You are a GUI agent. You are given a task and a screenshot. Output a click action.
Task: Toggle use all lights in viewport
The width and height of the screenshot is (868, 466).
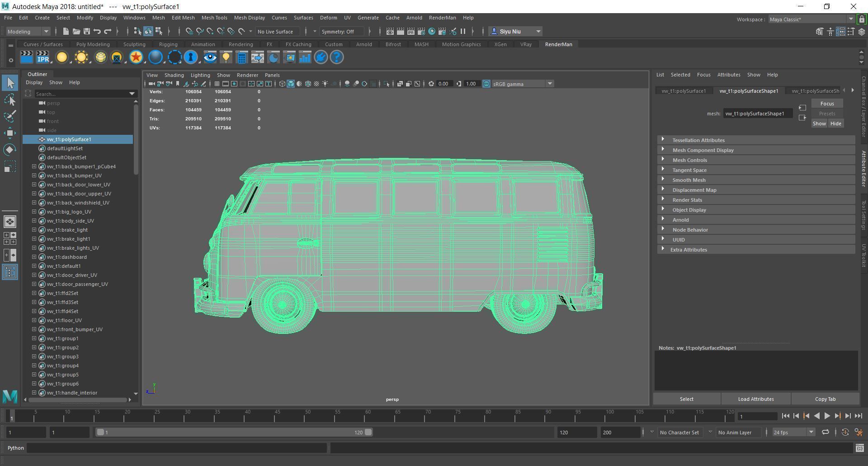[x=325, y=84]
